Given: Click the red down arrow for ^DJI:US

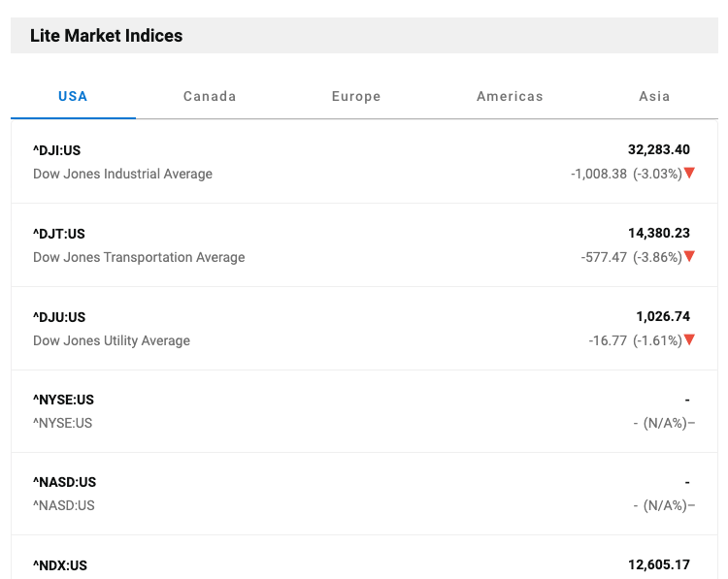Looking at the screenshot, I should [x=689, y=173].
